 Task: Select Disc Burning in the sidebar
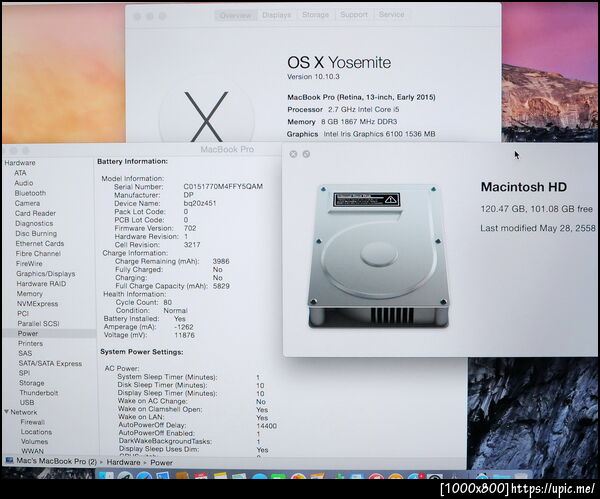36,233
